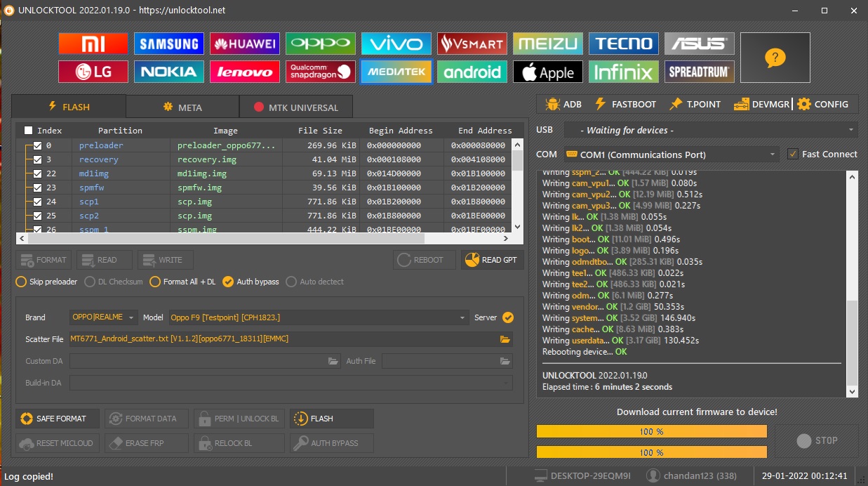The image size is (868, 486).
Task: Select the Apple brand logo
Action: [x=548, y=72]
